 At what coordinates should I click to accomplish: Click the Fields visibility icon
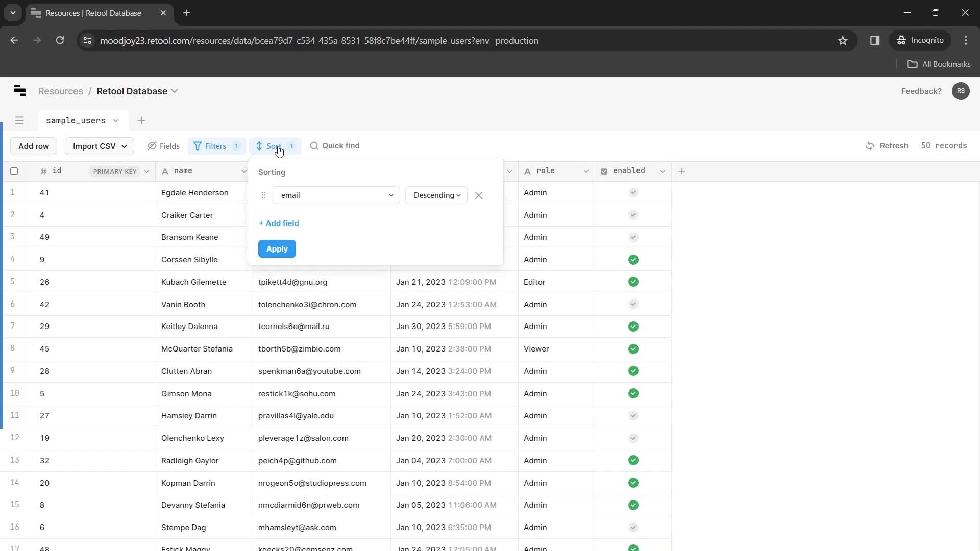coord(152,146)
